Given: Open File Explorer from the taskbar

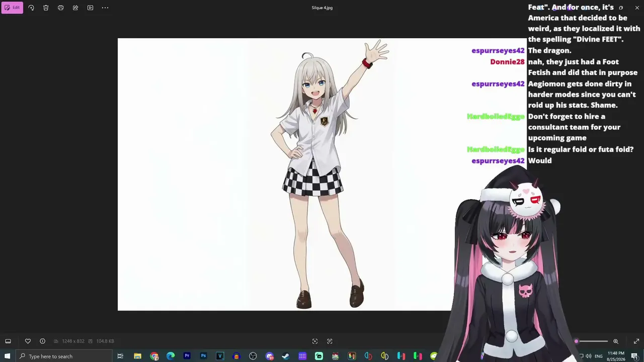Looking at the screenshot, I should 137,356.
